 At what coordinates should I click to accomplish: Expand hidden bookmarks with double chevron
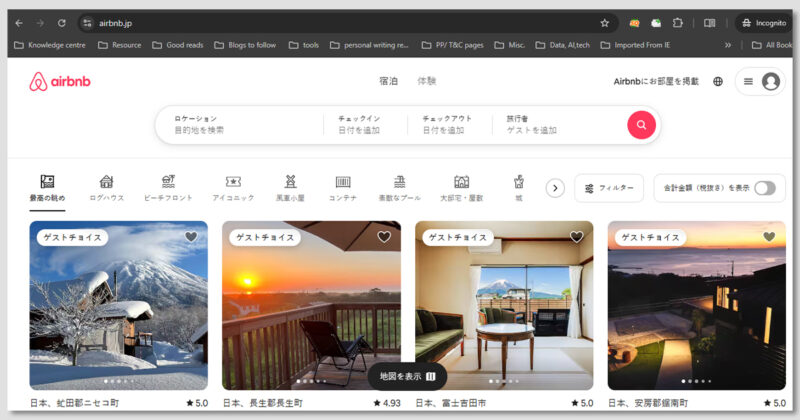click(728, 45)
